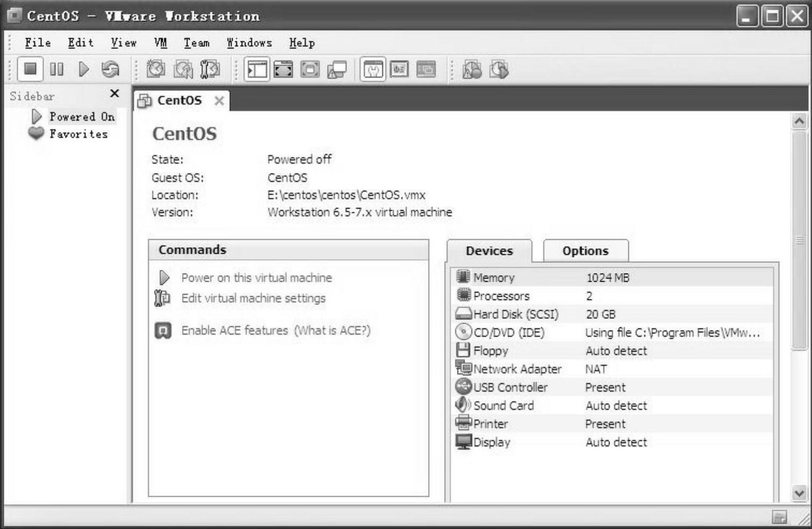Toggle the Show or Hide Sidebar toolbar icon
This screenshot has height=529, width=812.
coord(257,69)
